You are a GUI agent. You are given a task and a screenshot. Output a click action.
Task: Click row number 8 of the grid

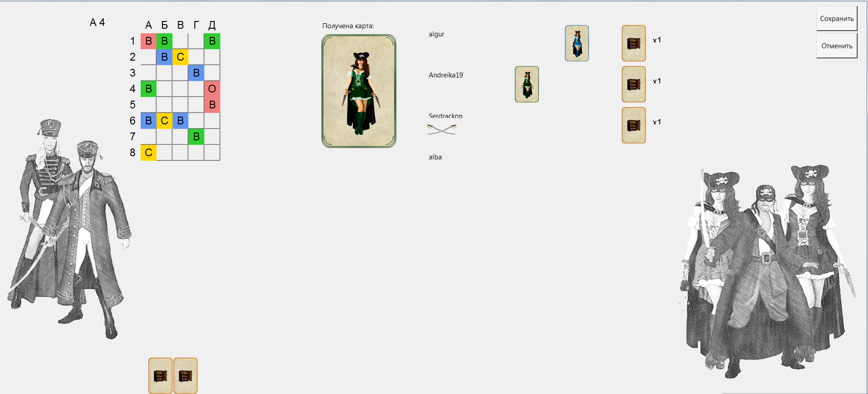point(132,153)
